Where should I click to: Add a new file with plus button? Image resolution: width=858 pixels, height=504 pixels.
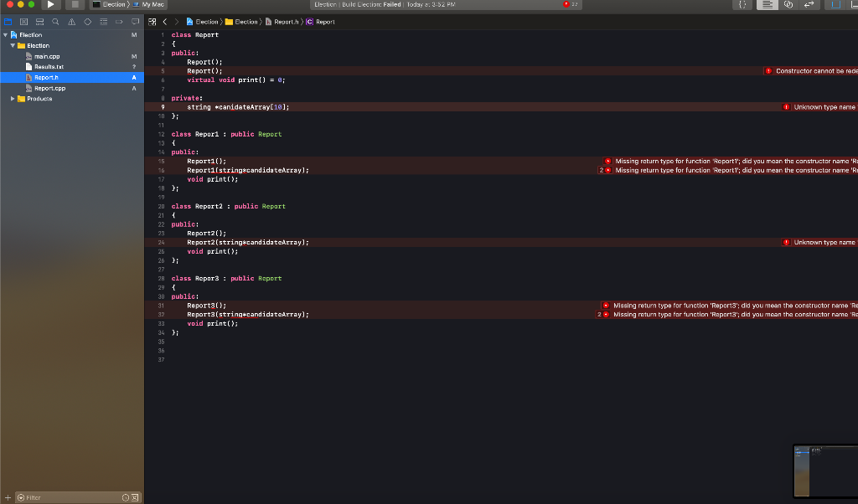[8, 497]
